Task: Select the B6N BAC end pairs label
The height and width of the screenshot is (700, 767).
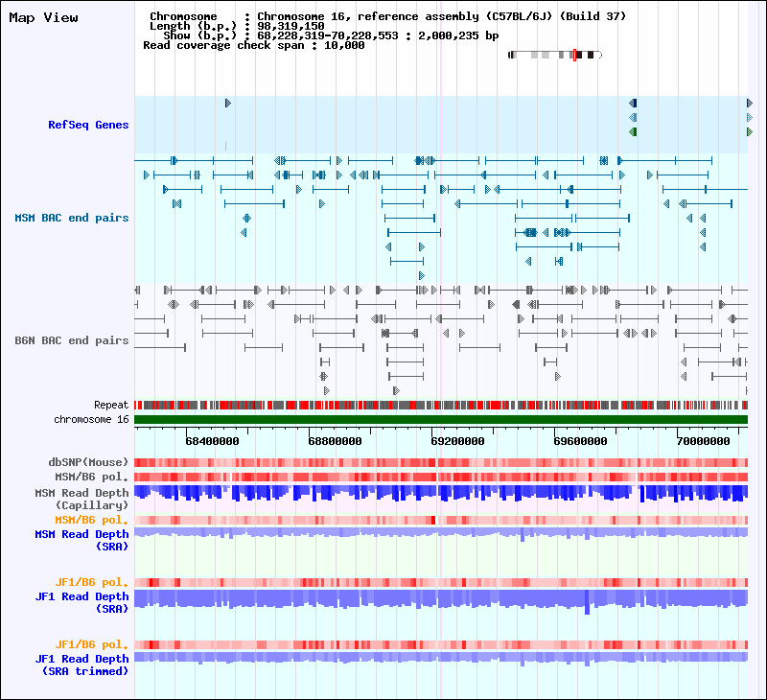Action: coord(71,340)
